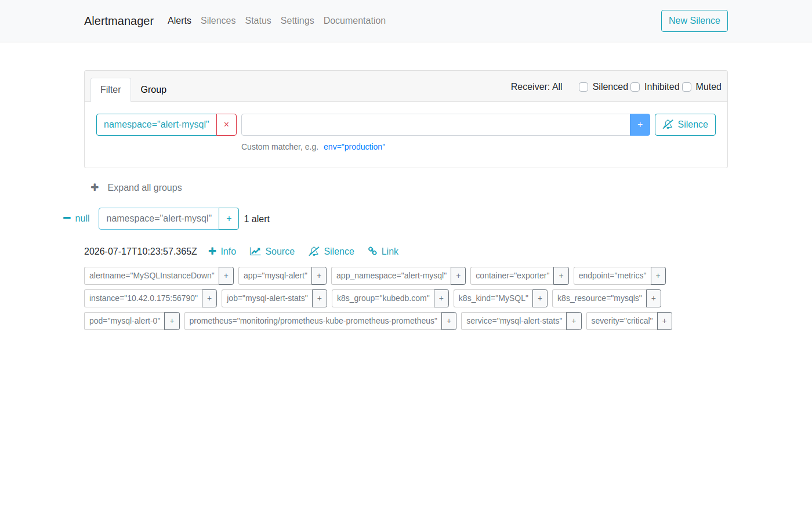
Task: Add severity="critical" label to the filter
Action: [665, 321]
